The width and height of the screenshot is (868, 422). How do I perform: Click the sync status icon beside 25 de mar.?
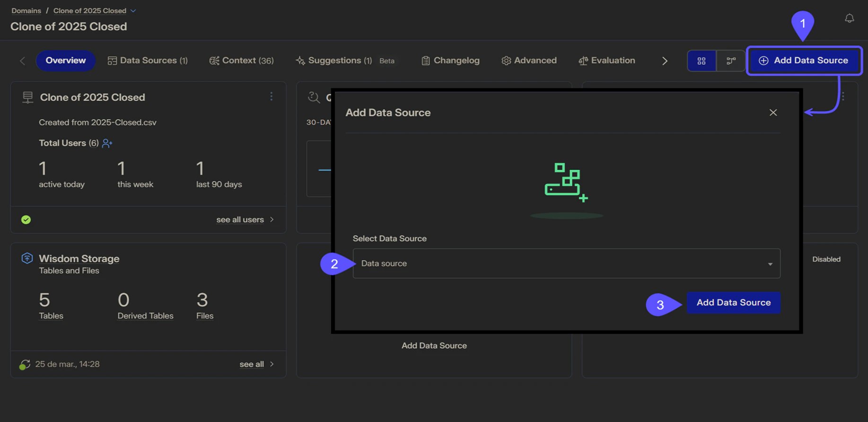pyautogui.click(x=25, y=364)
